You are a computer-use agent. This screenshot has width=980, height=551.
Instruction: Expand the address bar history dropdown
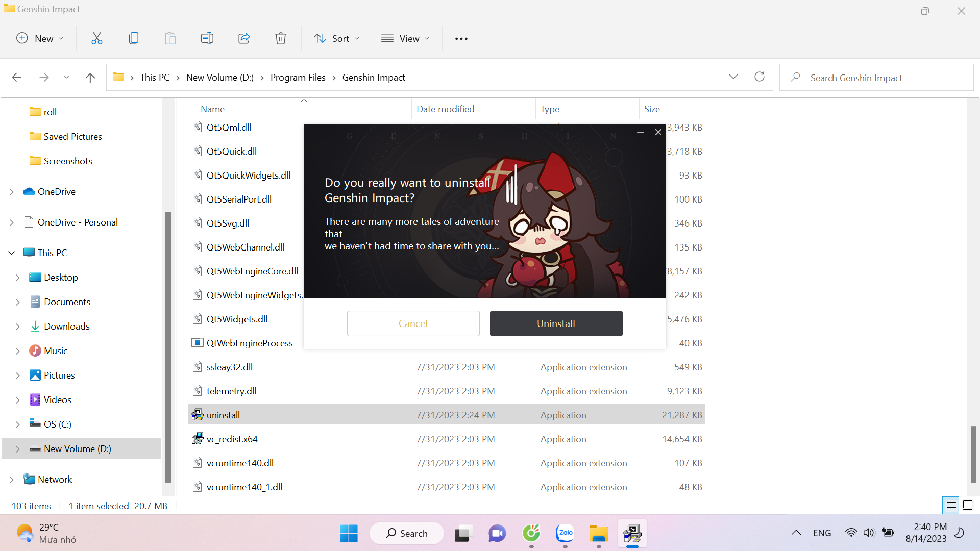tap(733, 77)
